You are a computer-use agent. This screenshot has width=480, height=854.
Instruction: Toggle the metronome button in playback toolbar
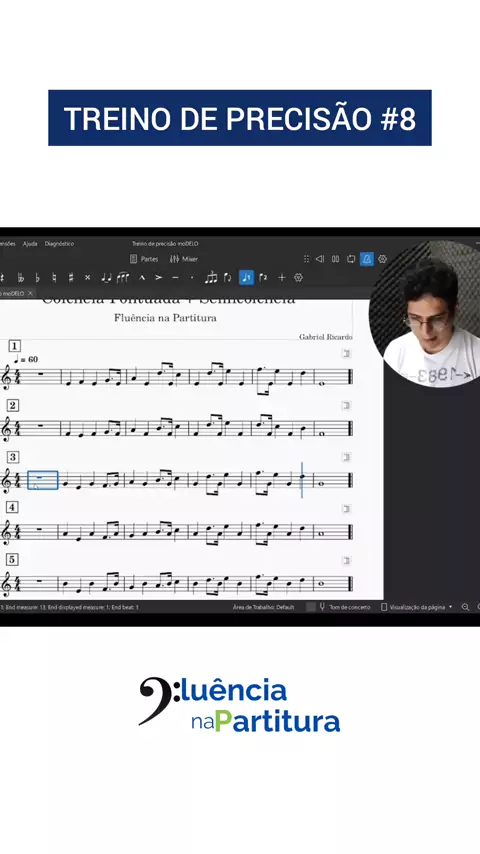coord(367,259)
